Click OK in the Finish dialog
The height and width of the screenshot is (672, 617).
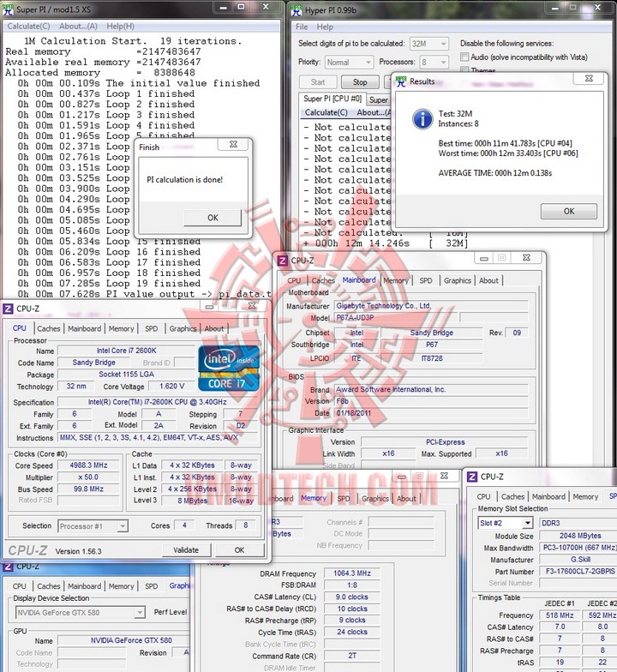click(x=213, y=218)
